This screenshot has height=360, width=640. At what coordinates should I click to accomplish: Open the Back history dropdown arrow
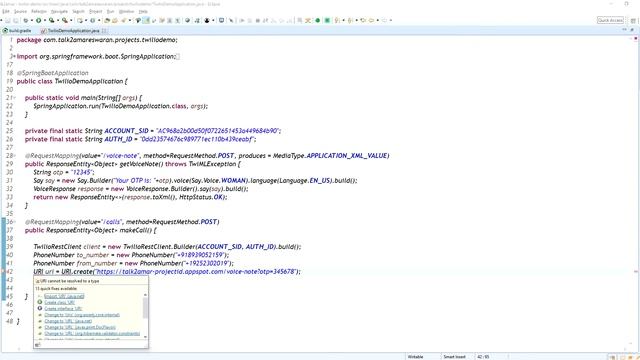coord(378,20)
